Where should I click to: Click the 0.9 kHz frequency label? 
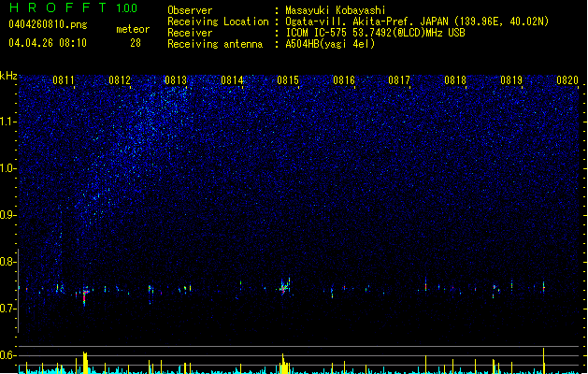(8, 215)
